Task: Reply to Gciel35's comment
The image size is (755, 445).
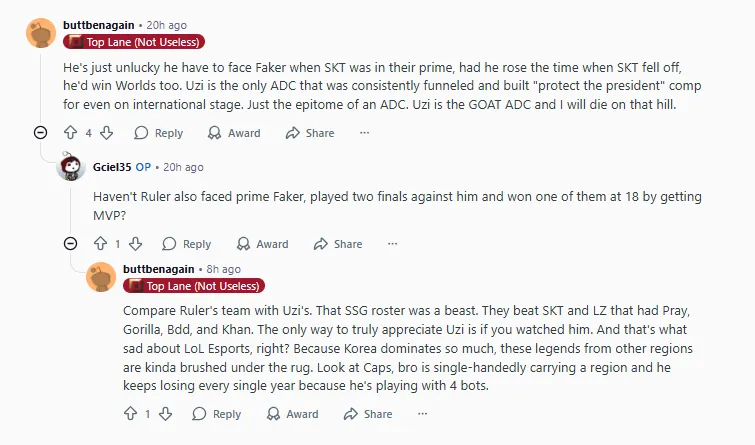Action: [x=186, y=243]
